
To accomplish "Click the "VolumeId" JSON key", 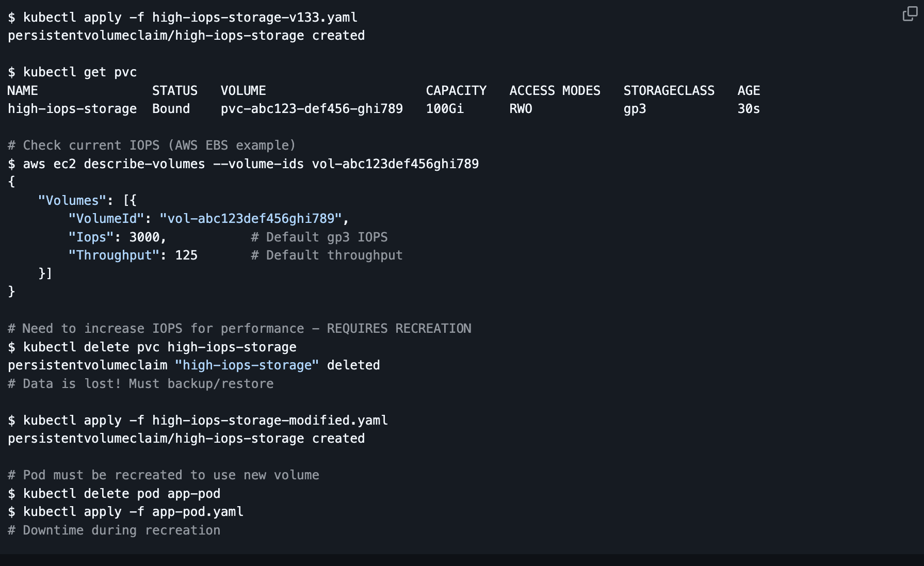I will click(106, 219).
